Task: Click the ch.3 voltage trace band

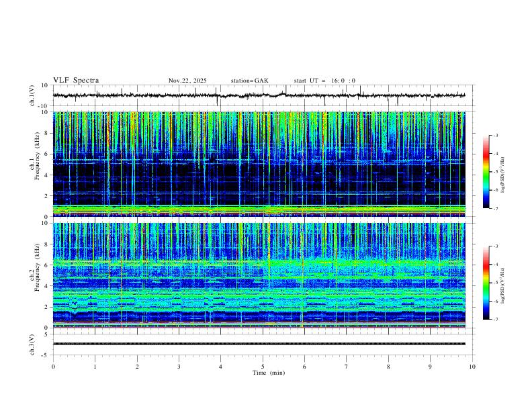Action: click(259, 344)
